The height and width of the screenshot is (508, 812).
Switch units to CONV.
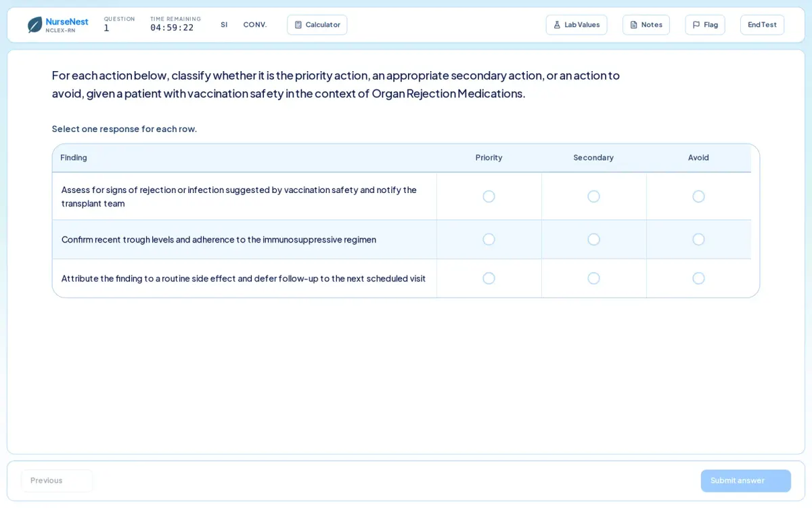pos(255,25)
